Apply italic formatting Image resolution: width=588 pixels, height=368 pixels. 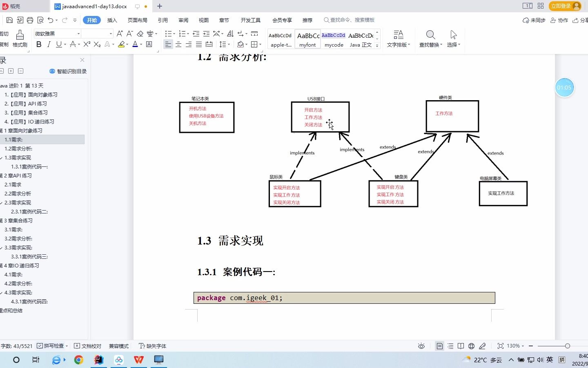pyautogui.click(x=49, y=44)
